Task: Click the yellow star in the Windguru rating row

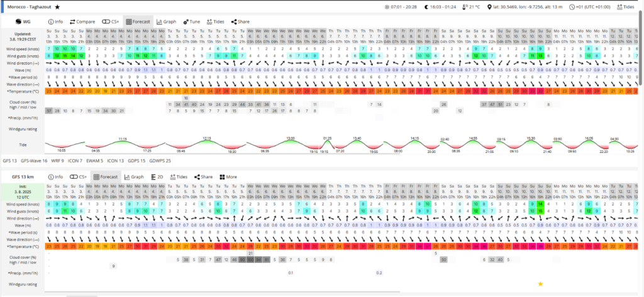Action: [x=540, y=284]
